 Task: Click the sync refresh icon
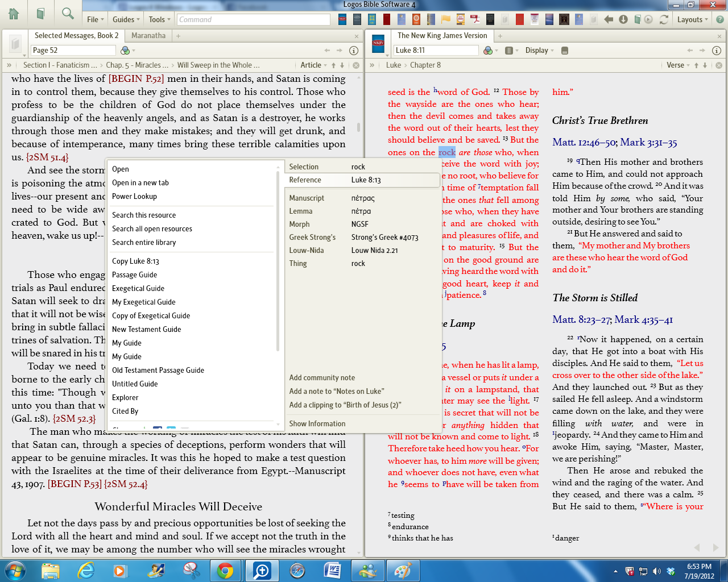tap(664, 19)
